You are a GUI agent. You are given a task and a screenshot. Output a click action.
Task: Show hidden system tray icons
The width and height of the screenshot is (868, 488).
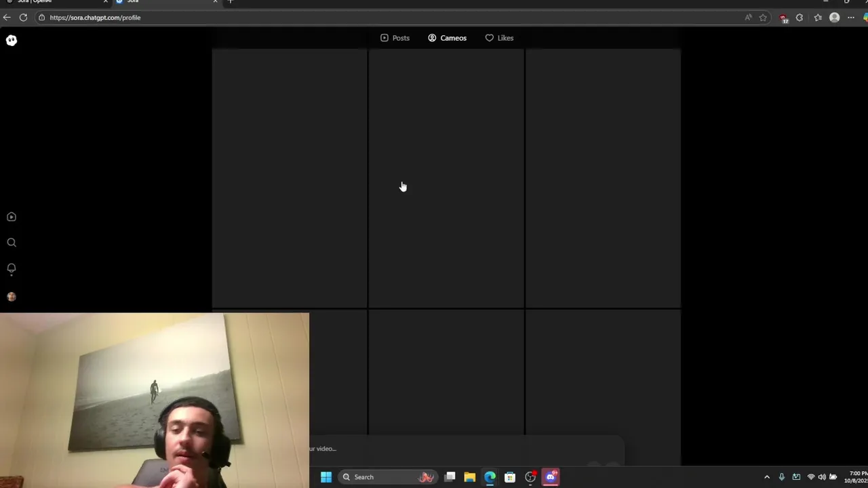pos(767,477)
